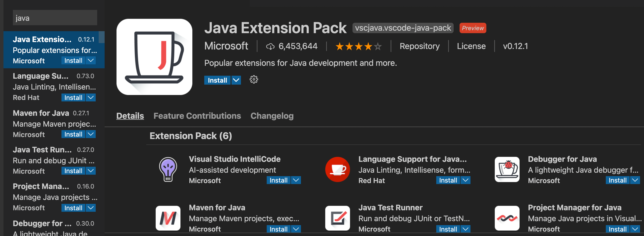Click the Red Hat Language Support icon

click(x=338, y=169)
